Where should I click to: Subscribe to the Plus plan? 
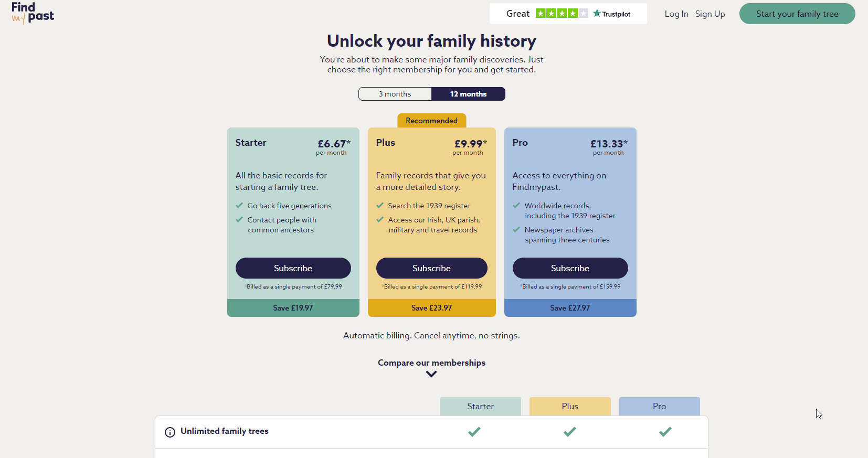click(x=431, y=268)
